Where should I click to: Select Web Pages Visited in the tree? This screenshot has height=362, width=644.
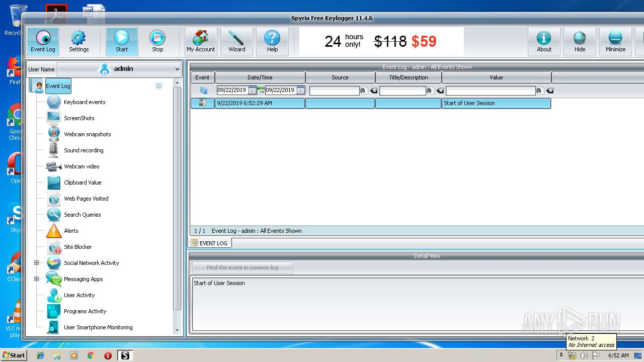[x=86, y=199]
